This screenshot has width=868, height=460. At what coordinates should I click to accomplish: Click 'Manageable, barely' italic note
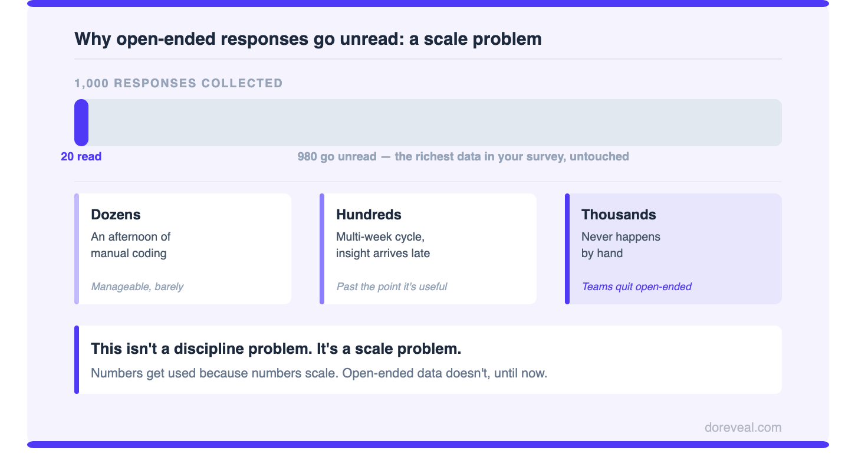tap(137, 287)
